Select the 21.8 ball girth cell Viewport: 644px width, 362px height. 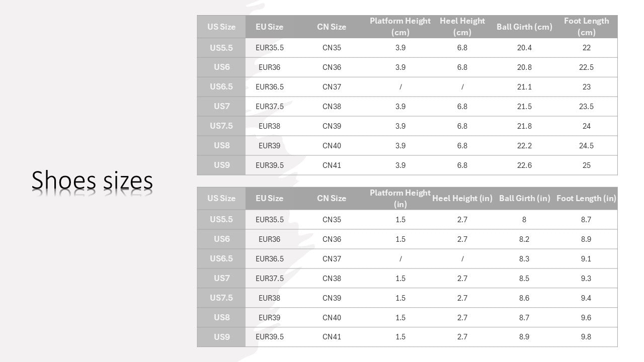[x=524, y=126]
